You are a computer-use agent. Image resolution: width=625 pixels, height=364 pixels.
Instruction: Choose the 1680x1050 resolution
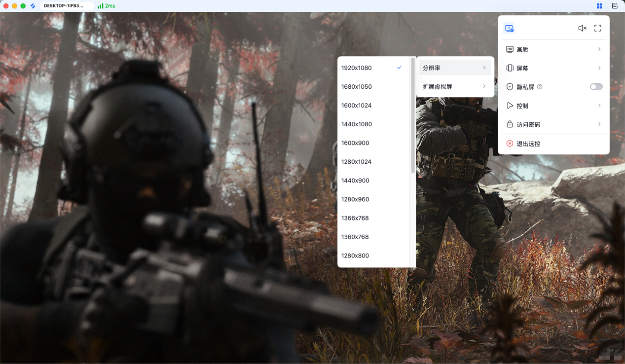[x=373, y=86]
